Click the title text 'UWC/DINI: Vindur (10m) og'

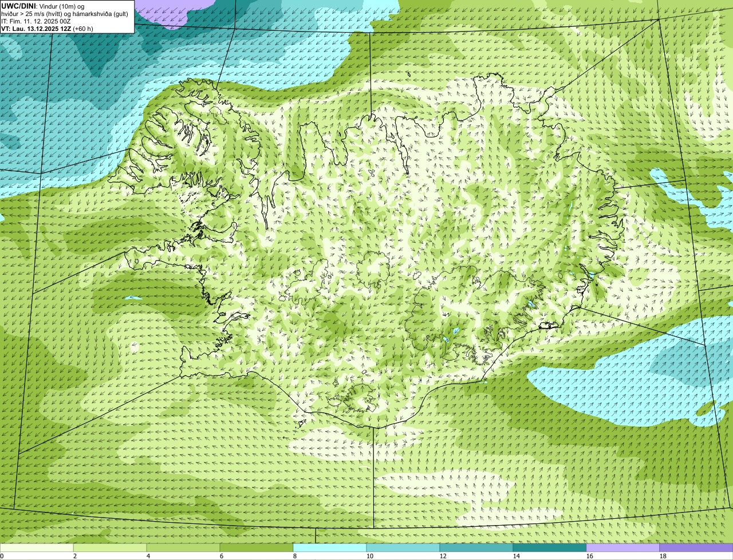(43, 5)
